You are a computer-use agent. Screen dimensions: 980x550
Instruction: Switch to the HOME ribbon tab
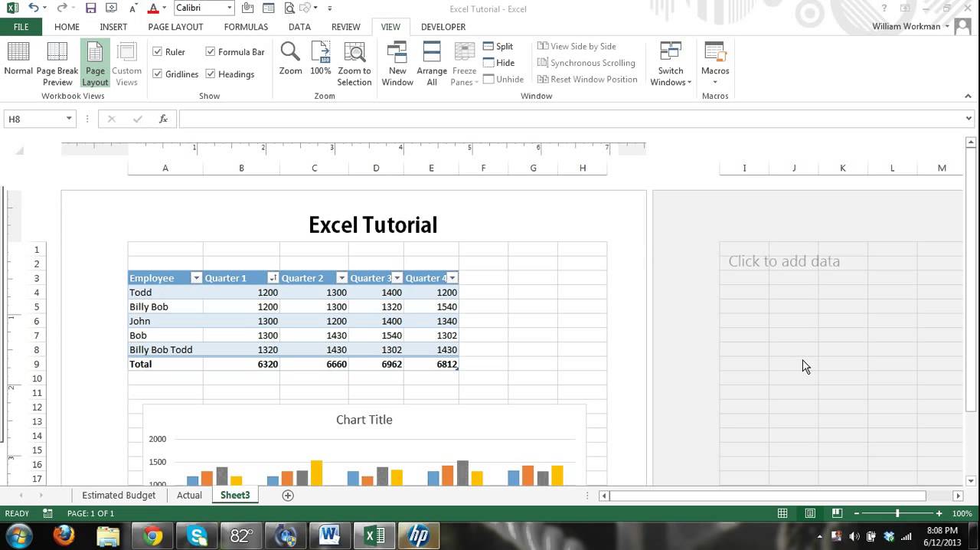click(x=67, y=27)
